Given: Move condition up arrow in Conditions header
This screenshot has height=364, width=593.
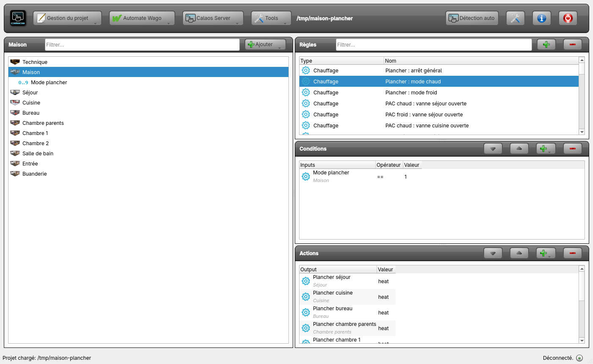Looking at the screenshot, I should 519,149.
